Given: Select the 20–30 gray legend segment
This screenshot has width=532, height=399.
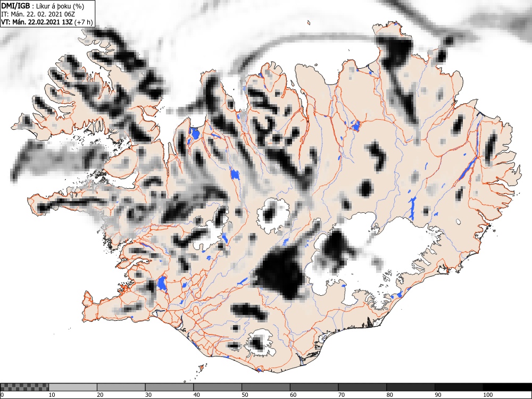Looking at the screenshot, I should (121, 387).
